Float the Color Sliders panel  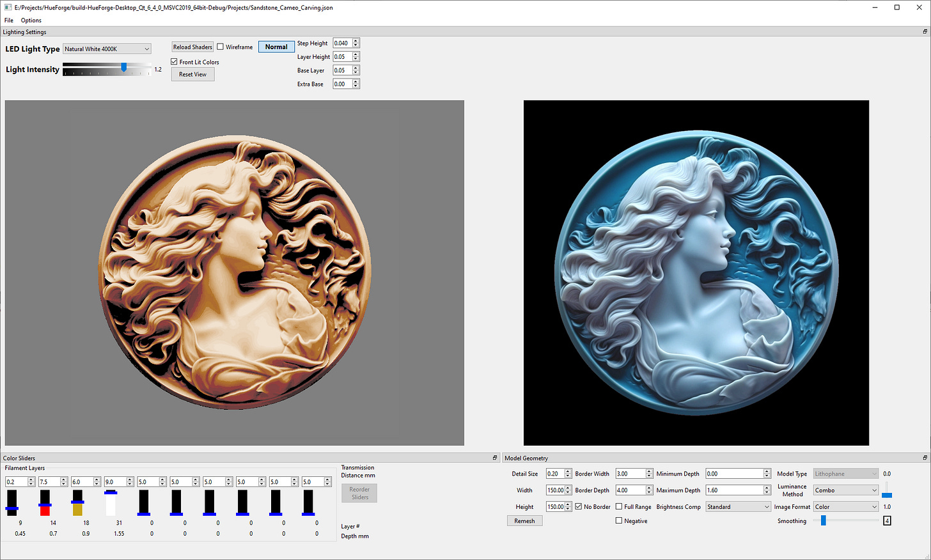click(495, 458)
